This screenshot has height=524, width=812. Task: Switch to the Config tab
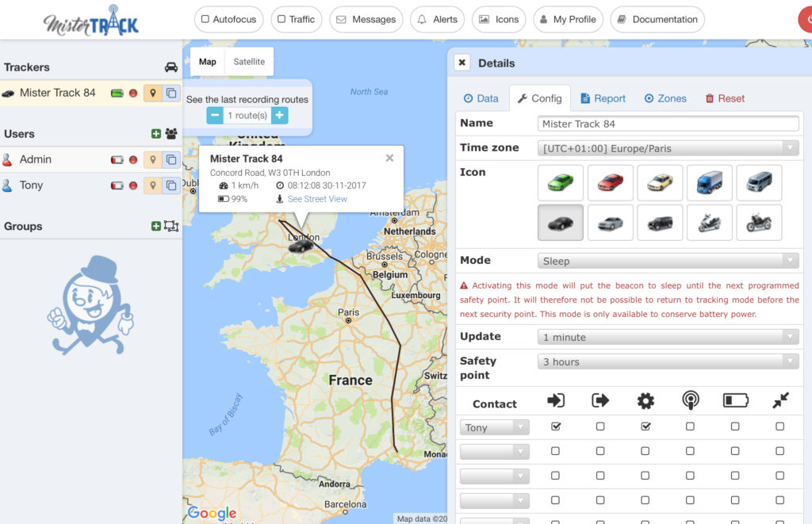pos(539,98)
